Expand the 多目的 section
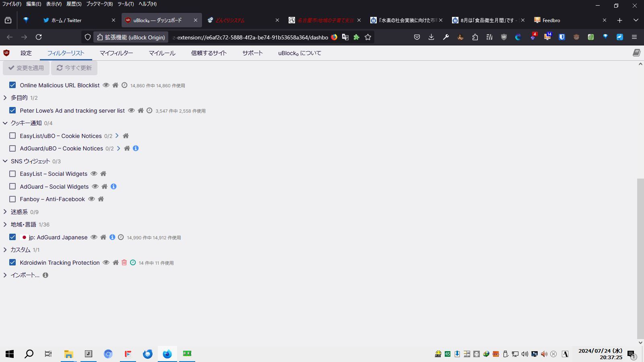Image resolution: width=644 pixels, height=362 pixels. click(x=5, y=98)
